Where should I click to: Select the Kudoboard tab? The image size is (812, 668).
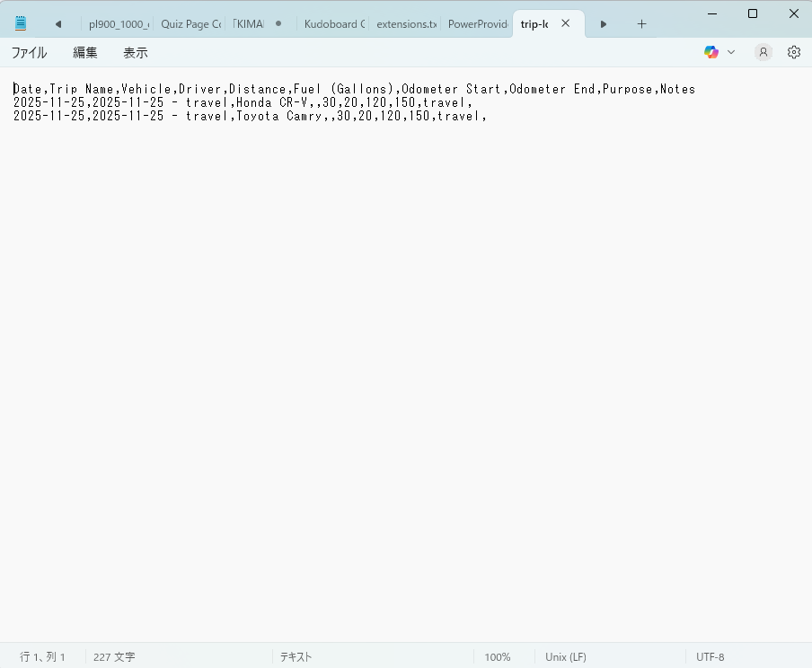click(332, 23)
